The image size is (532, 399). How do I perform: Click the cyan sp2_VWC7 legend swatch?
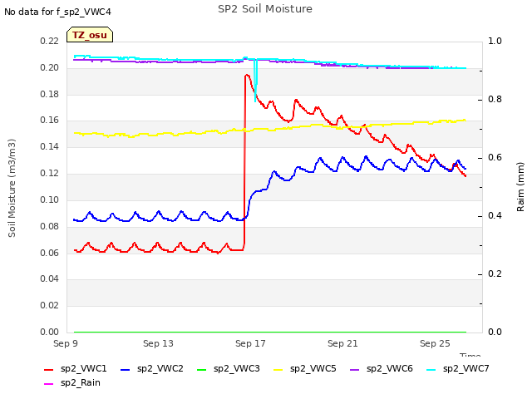(x=431, y=369)
